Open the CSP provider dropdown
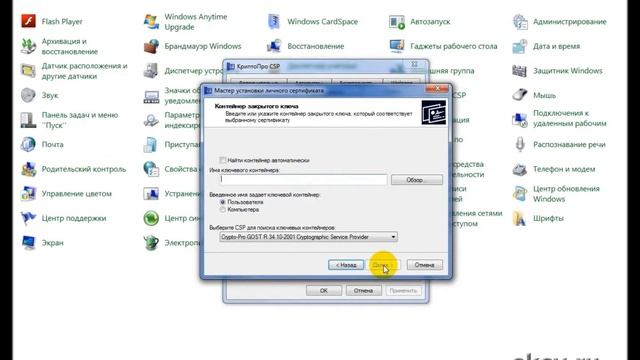The height and width of the screenshot is (360, 640). point(308,237)
